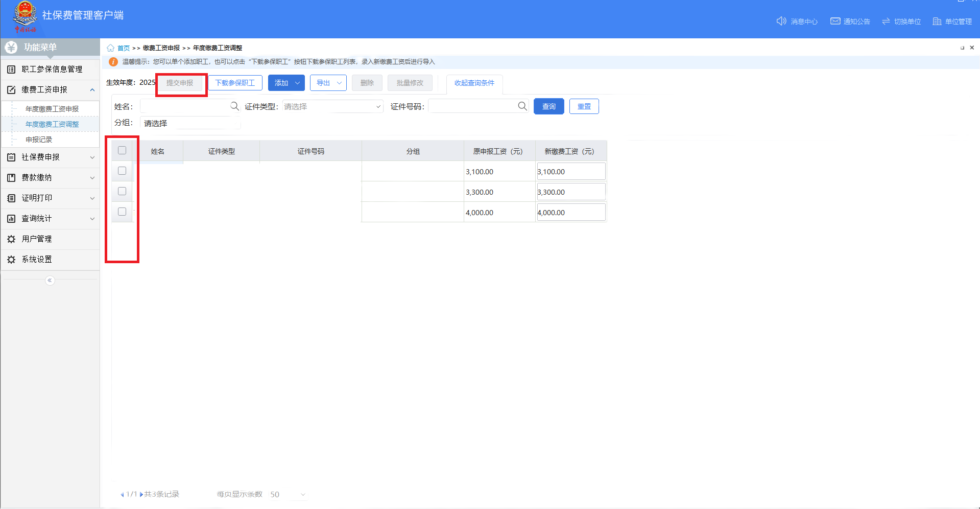
Task: Click the search magnifier in 证件号码 field
Action: [x=522, y=106]
